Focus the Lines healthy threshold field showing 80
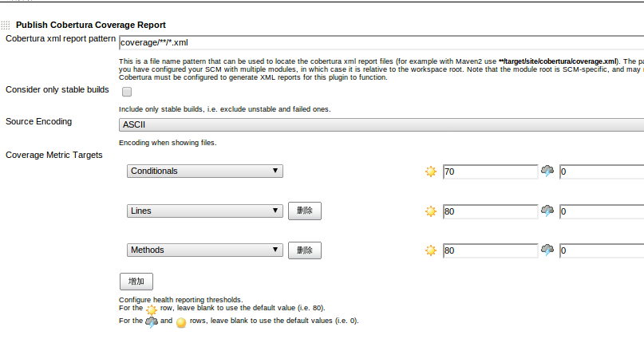The image size is (644, 339). 491,211
